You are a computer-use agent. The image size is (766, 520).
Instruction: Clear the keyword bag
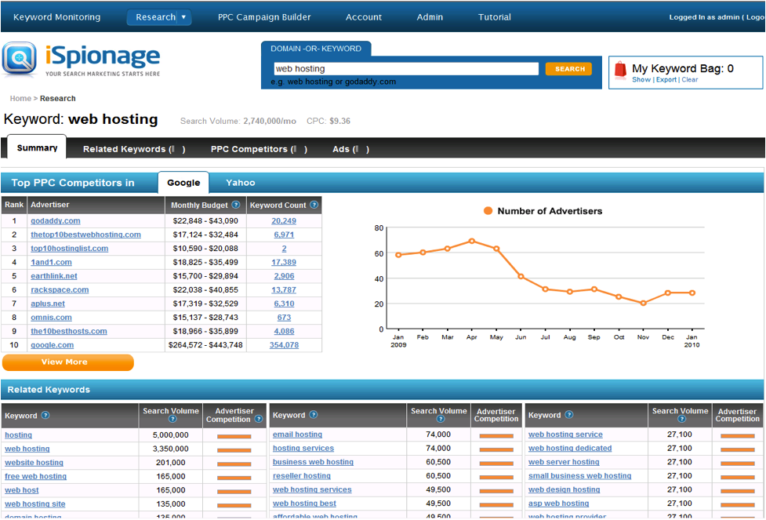690,80
